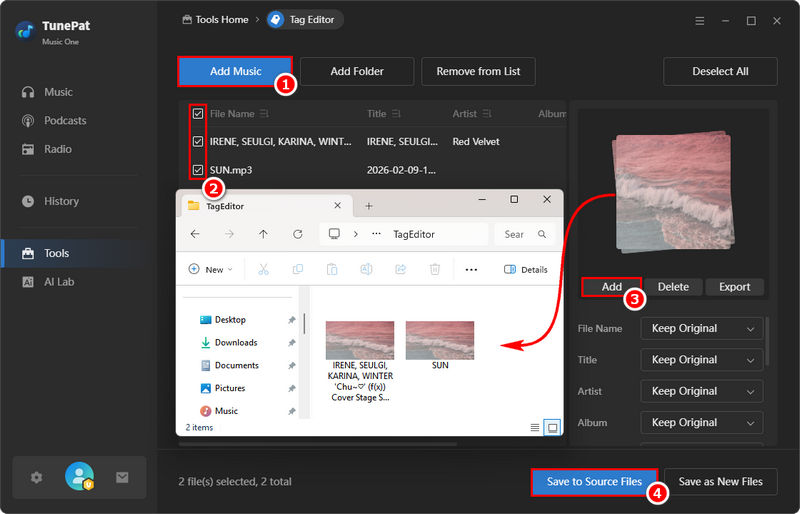This screenshot has width=800, height=514.
Task: Close the TagEditor tab in File Explorer
Action: 337,205
